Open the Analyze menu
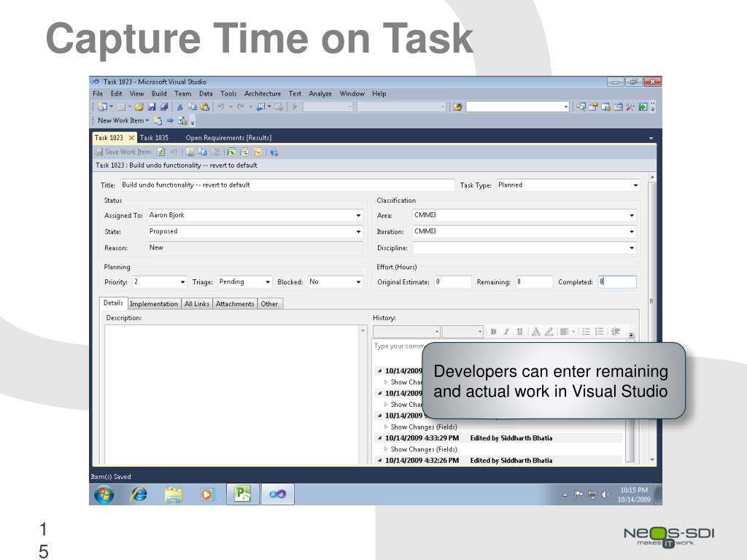This screenshot has width=747, height=560. pos(320,94)
